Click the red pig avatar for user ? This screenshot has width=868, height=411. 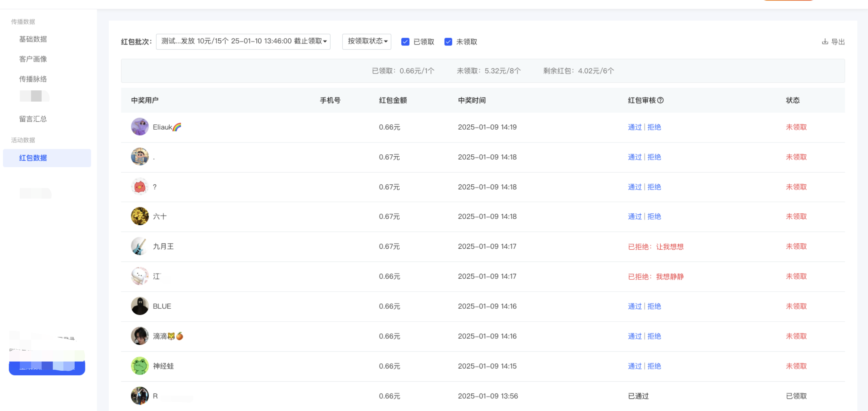coord(139,186)
